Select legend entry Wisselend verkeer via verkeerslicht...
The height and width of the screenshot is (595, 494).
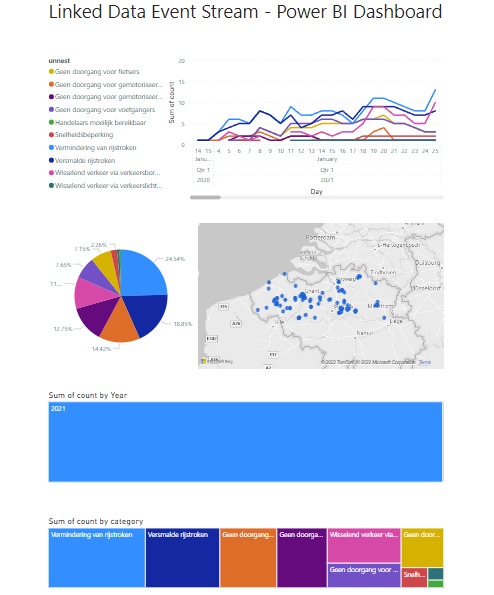click(105, 186)
